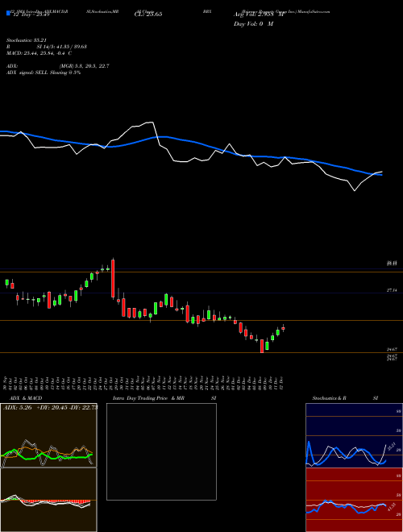
Task: Click the lowest red candlestick near 24.67
Action: (262, 346)
